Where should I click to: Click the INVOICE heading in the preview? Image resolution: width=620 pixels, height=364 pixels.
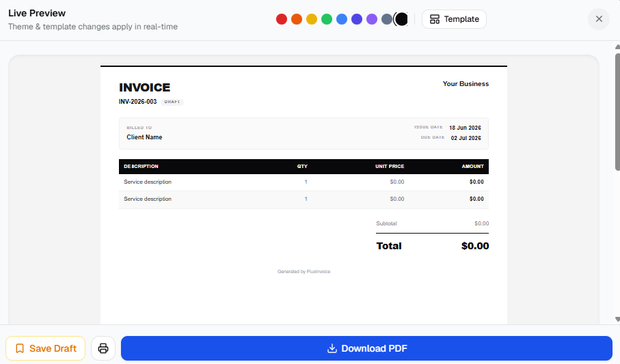pyautogui.click(x=145, y=87)
